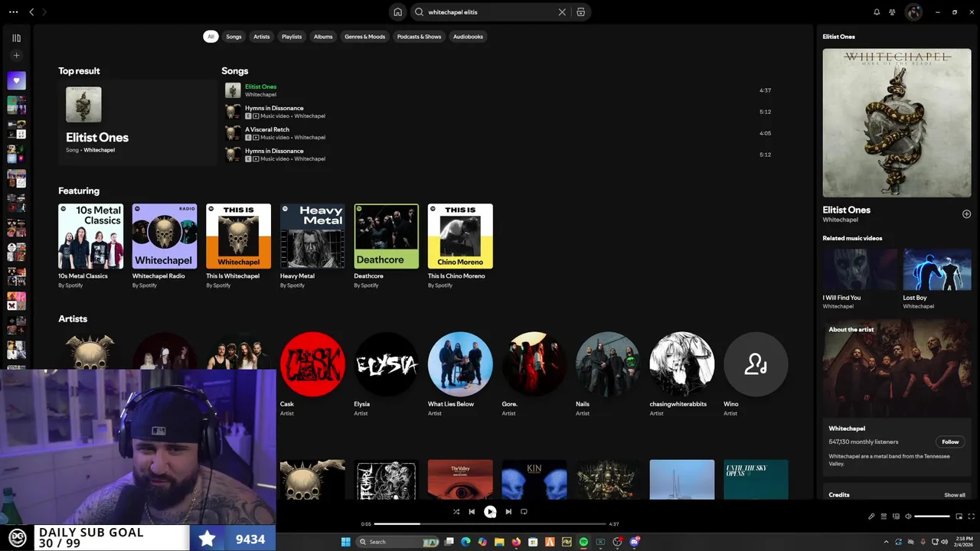This screenshot has width=980, height=551.
Task: Open Gore. artist page
Action: pyautogui.click(x=534, y=373)
